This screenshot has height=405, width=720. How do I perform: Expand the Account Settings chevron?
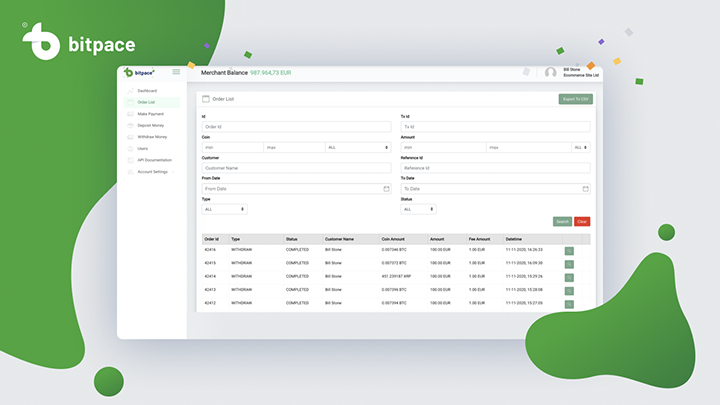pos(174,172)
